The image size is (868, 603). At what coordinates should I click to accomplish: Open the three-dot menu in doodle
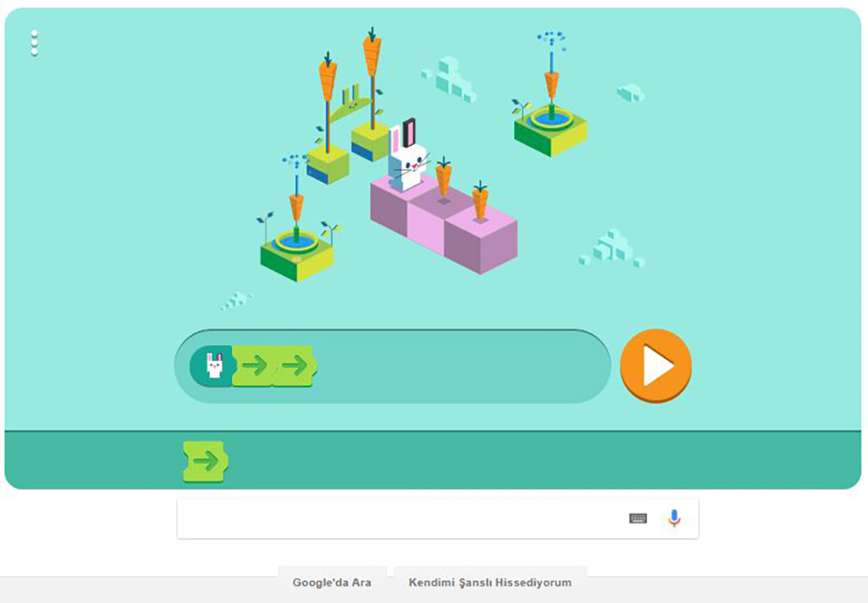(x=34, y=44)
